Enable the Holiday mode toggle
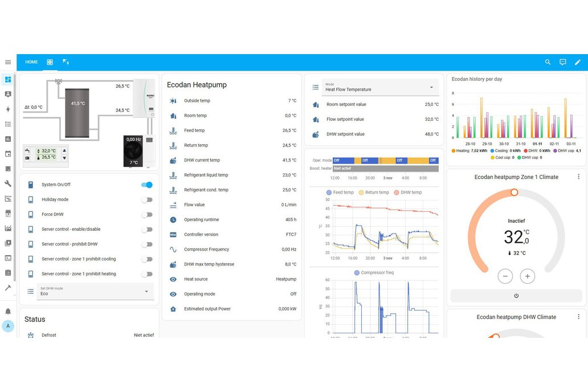This screenshot has height=392, width=588. tap(146, 200)
